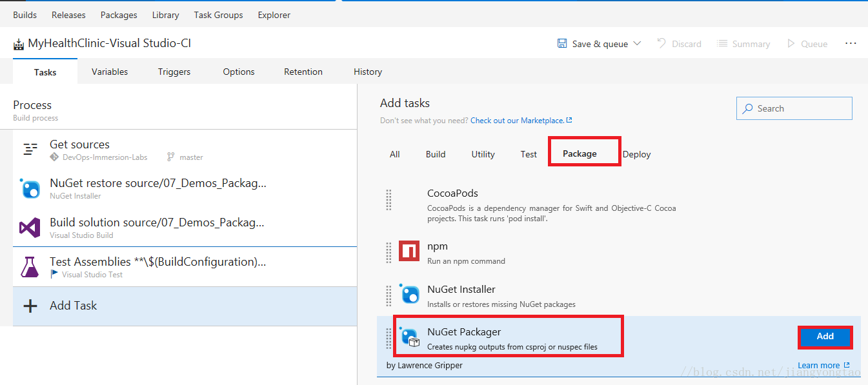
Task: Click the Summary button
Action: coord(743,43)
